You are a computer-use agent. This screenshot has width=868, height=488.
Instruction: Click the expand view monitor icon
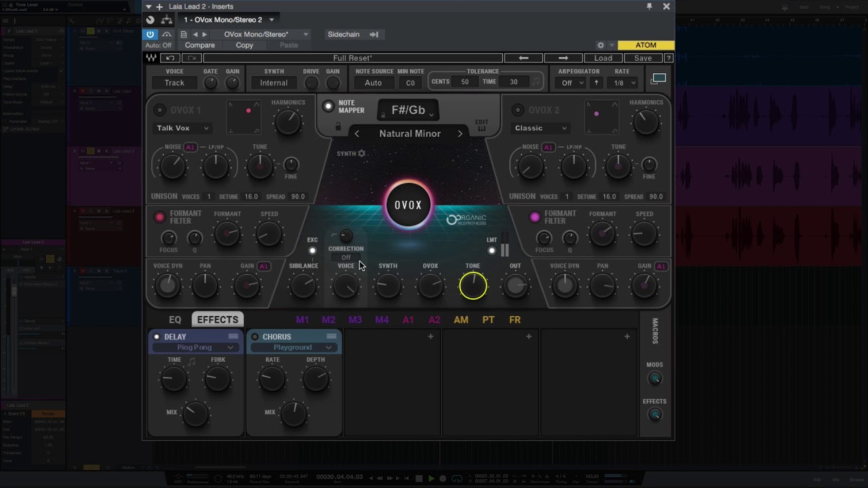click(658, 79)
